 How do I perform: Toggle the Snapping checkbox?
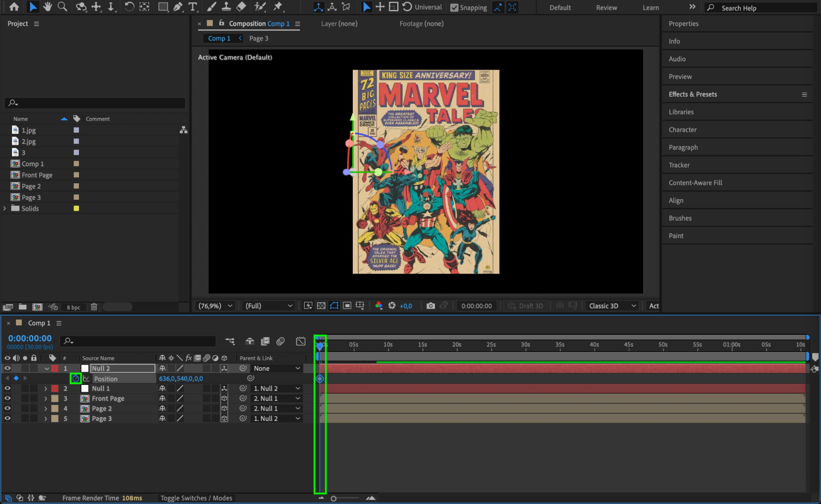454,7
